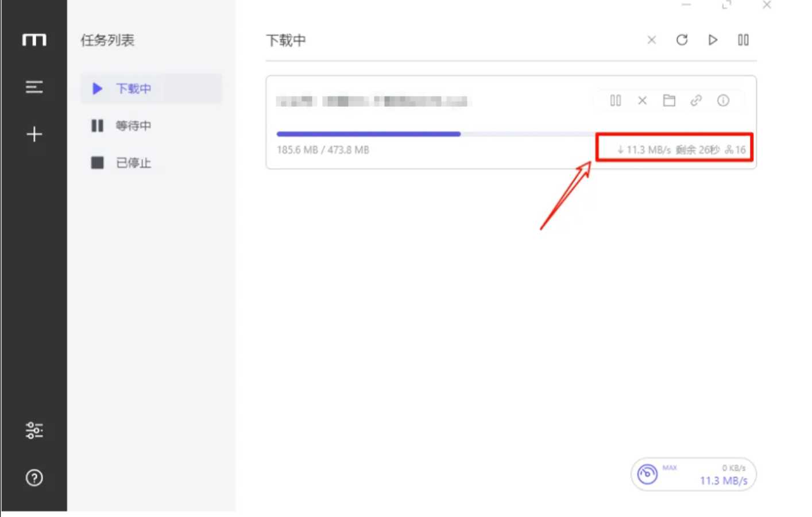Screen dimensions: 812x517
Task: Remove selected tasks using the header X button
Action: 651,40
